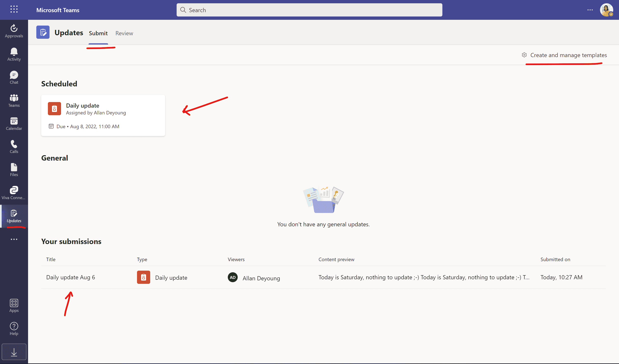Click 'Due • Aug 8, 2022, 11:00 AM' text
This screenshot has width=619, height=364.
[x=88, y=126]
